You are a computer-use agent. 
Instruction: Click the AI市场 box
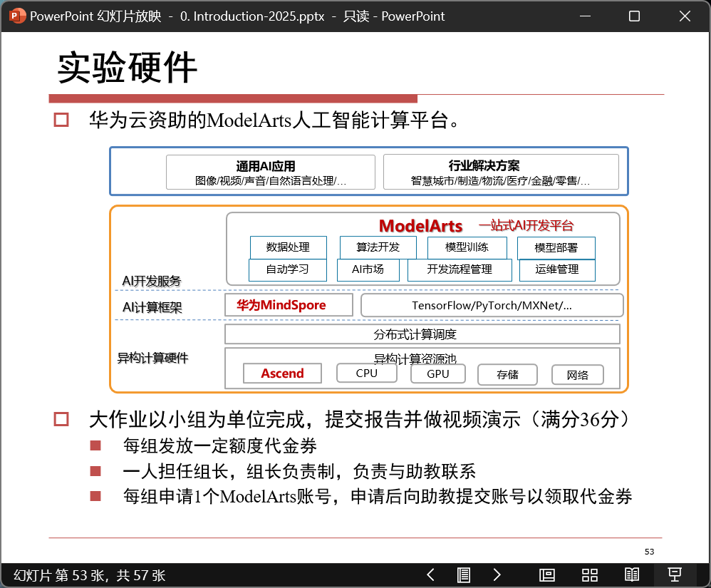click(368, 269)
